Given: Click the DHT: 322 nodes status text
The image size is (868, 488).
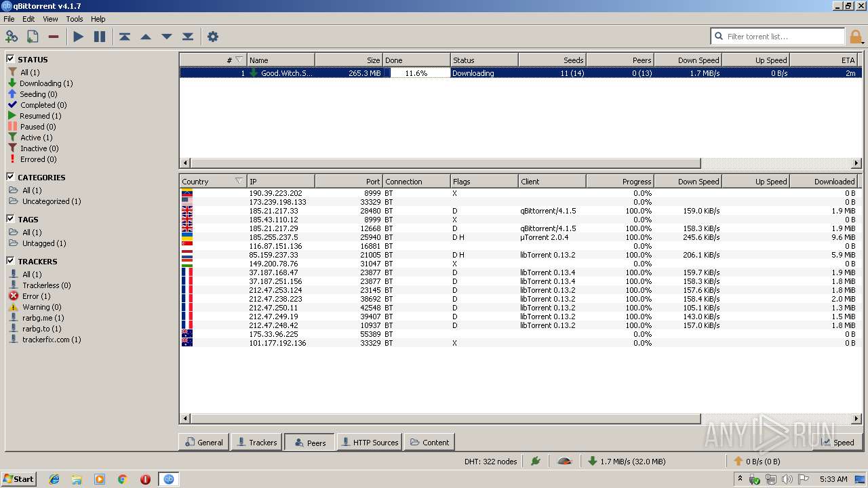Looking at the screenshot, I should point(490,462).
